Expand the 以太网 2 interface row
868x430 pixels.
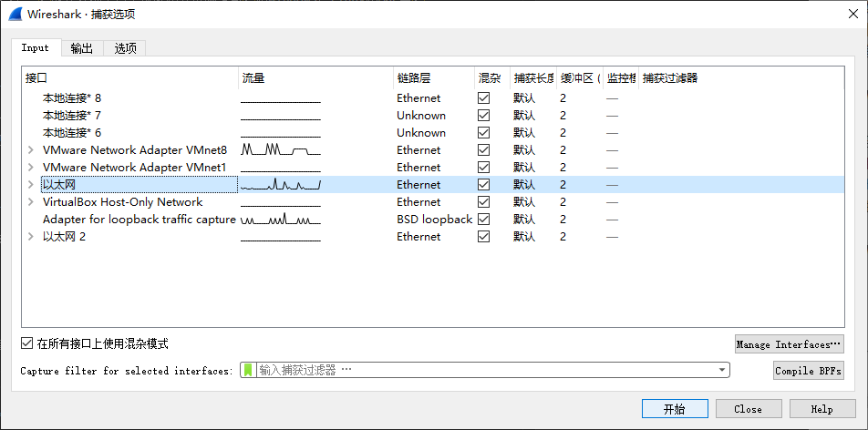[31, 236]
